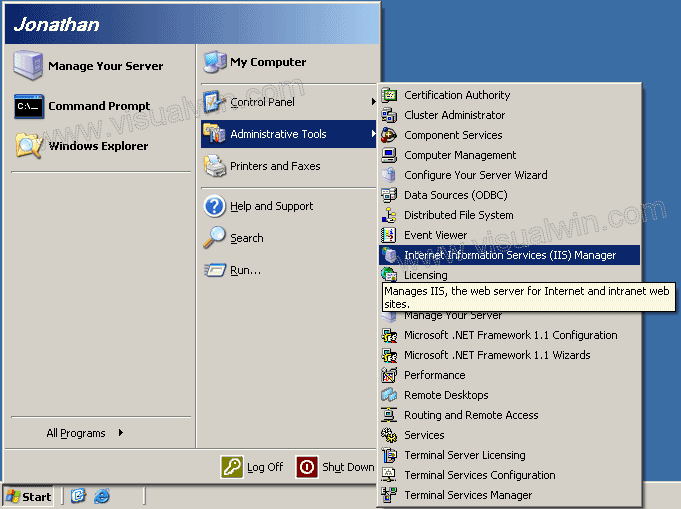Click the Routing and Remote Access icon
The width and height of the screenshot is (681, 509).
(x=389, y=415)
